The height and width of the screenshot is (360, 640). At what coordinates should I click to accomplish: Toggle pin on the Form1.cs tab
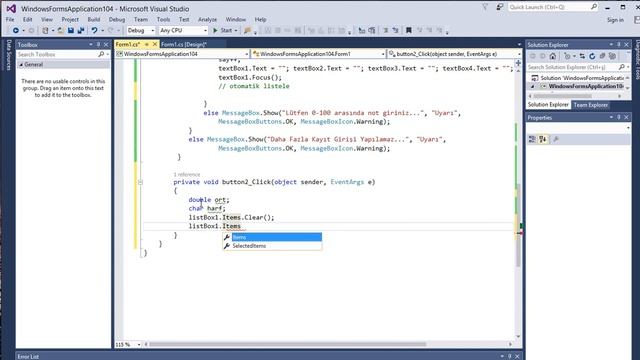[147, 44]
